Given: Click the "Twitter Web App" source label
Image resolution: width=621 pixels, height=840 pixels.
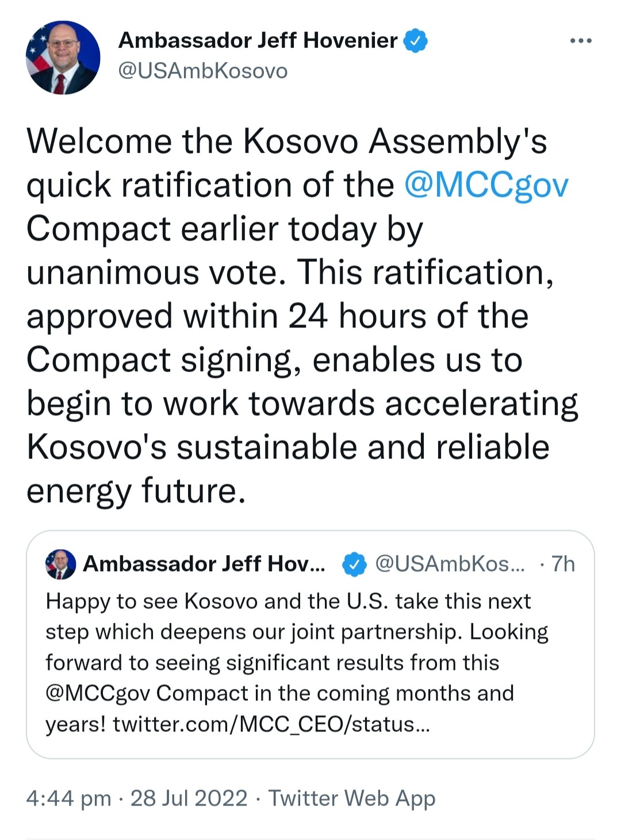Looking at the screenshot, I should (352, 798).
